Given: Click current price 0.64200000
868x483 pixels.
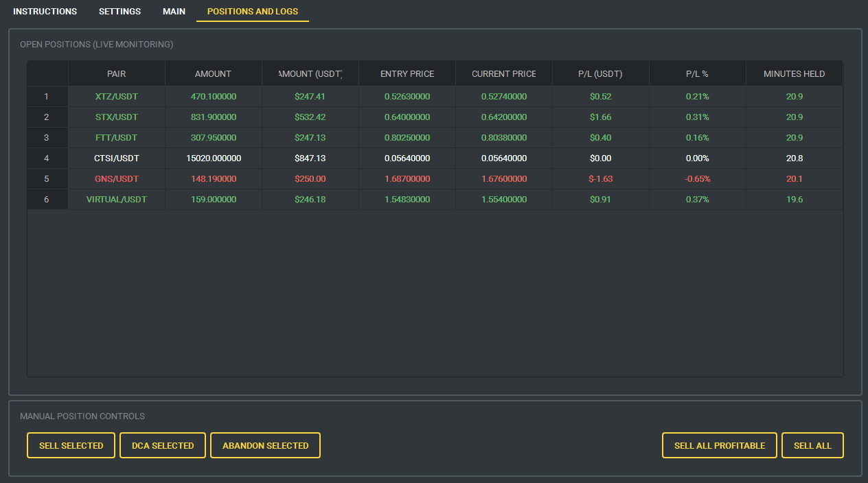Looking at the screenshot, I should (504, 117).
